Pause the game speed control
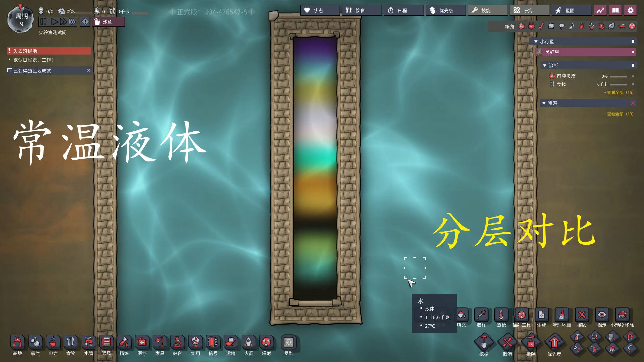644x362 pixels. pyautogui.click(x=43, y=22)
